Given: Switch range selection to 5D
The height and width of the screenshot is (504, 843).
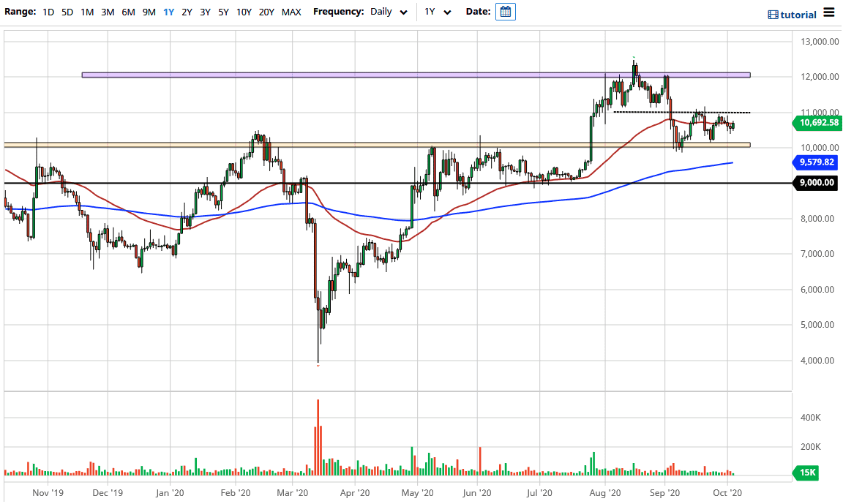Looking at the screenshot, I should click(x=67, y=12).
